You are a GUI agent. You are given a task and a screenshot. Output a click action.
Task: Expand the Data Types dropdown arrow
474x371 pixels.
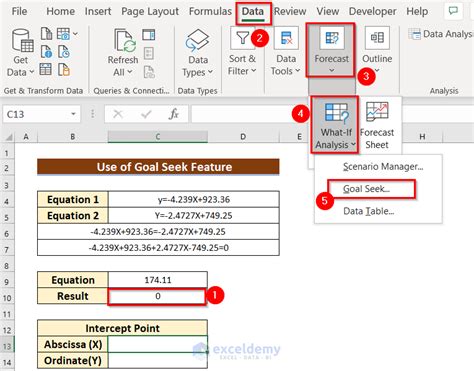(210, 72)
